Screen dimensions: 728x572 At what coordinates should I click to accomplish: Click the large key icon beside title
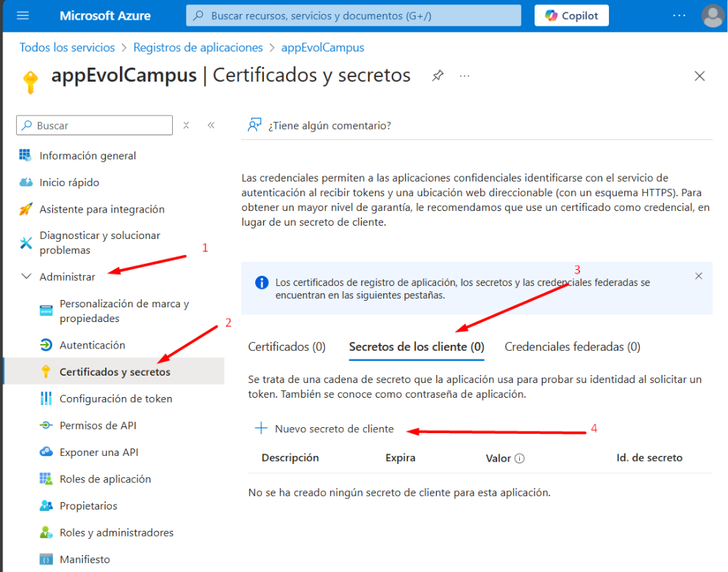(31, 82)
